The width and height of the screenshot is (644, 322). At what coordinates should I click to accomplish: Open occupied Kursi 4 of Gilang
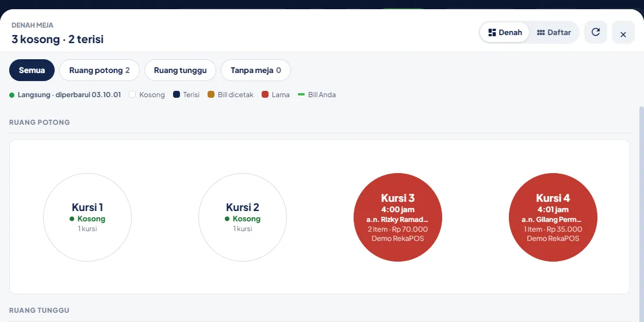point(553,217)
